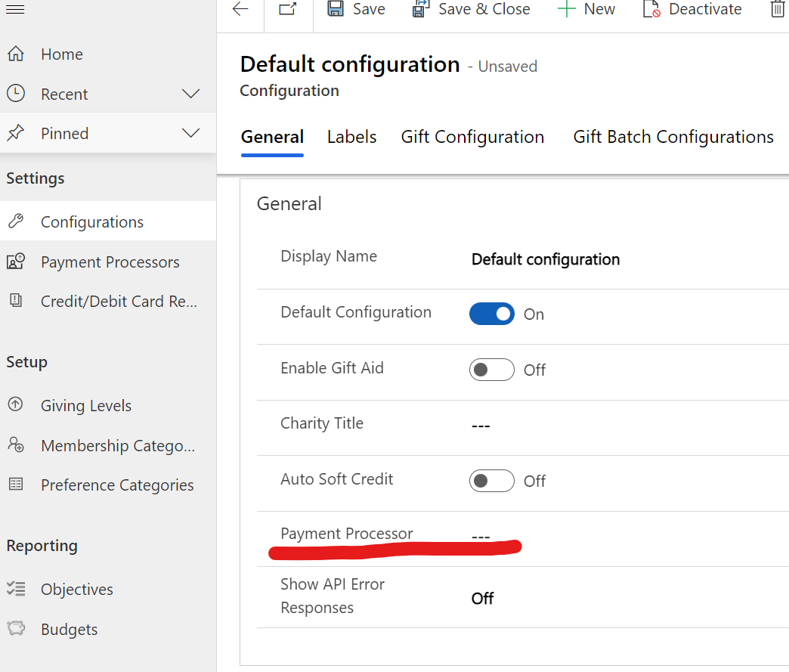Click the Save & Close button
789x672 pixels.
471,9
